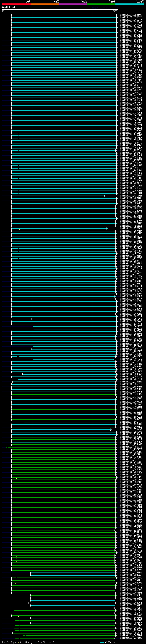Select the truncated UniRef100_UPI000.. label
This screenshot has height=644, width=146.
(x=132, y=254)
